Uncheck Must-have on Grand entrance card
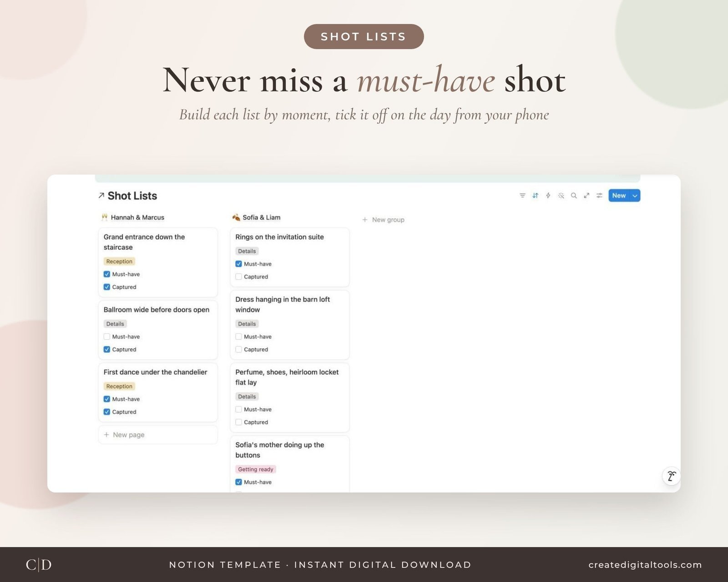 pyautogui.click(x=107, y=274)
